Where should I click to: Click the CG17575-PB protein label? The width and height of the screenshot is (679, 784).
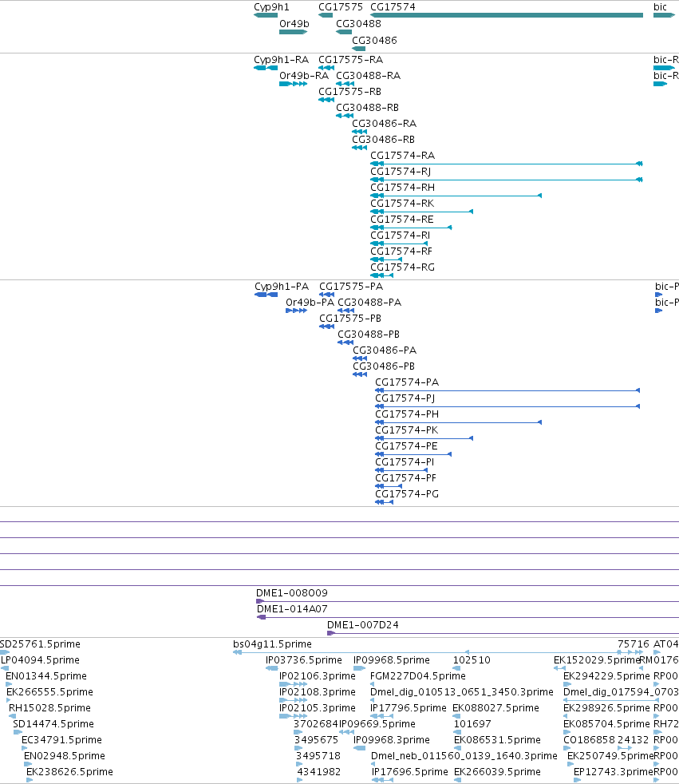point(350,319)
